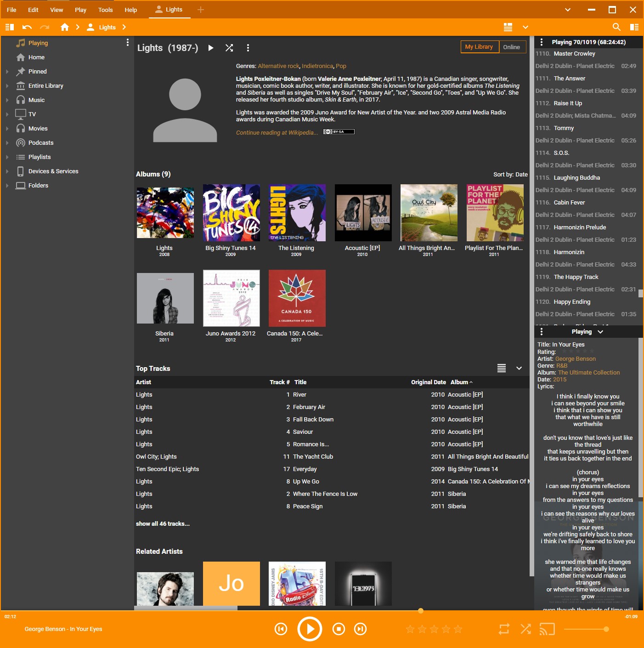Open Top Tracks view dropdown chevron
The width and height of the screenshot is (644, 648).
tap(519, 368)
